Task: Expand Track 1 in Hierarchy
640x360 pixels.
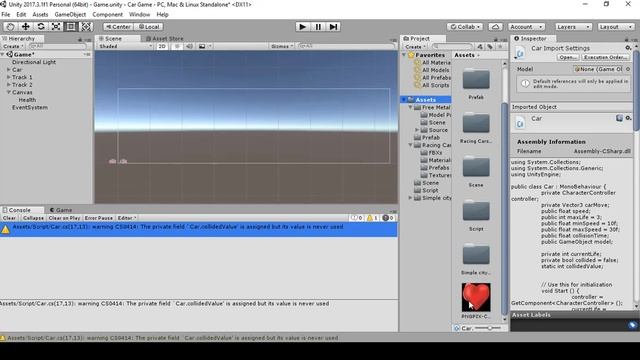Action: [x=9, y=77]
